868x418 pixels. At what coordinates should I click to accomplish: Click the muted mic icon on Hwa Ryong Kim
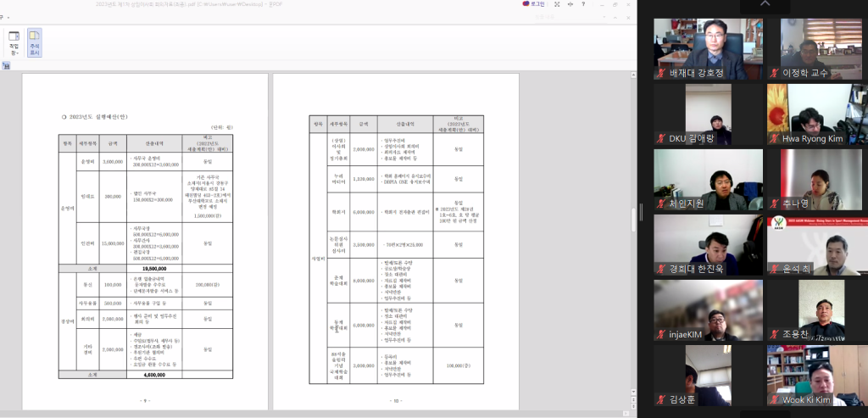775,138
